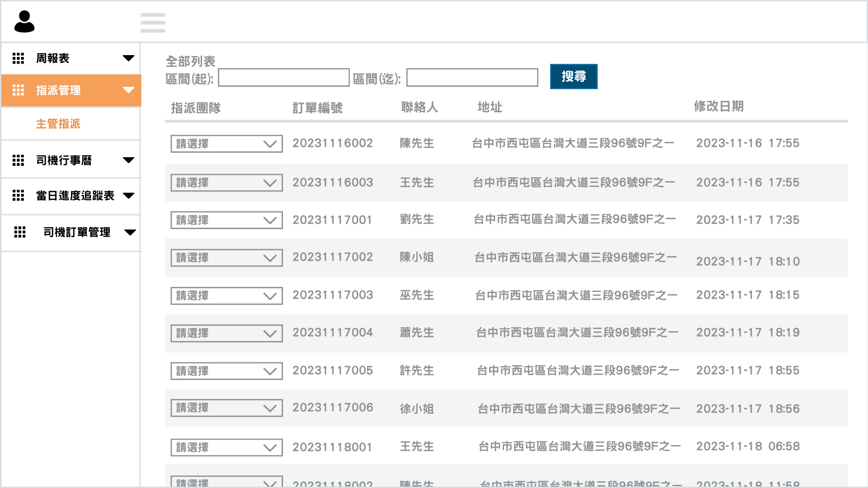Click the 地址 column header

pos(490,107)
